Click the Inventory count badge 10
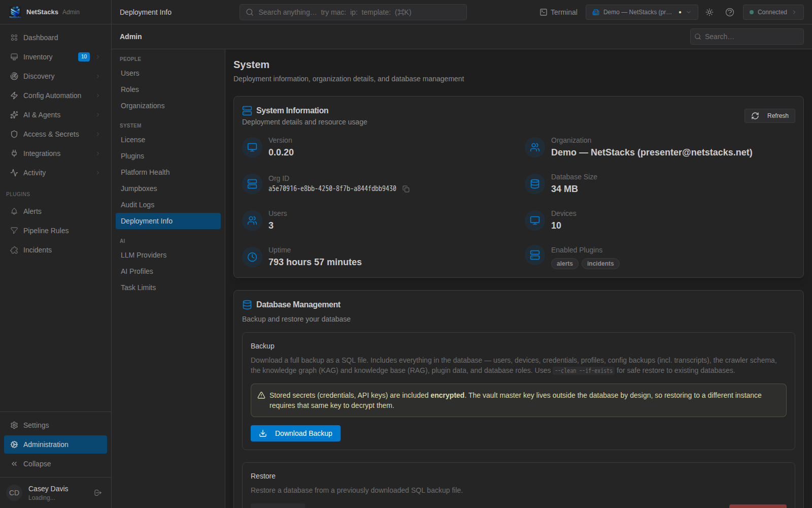Viewport: 812px width, 508px height. [x=84, y=57]
